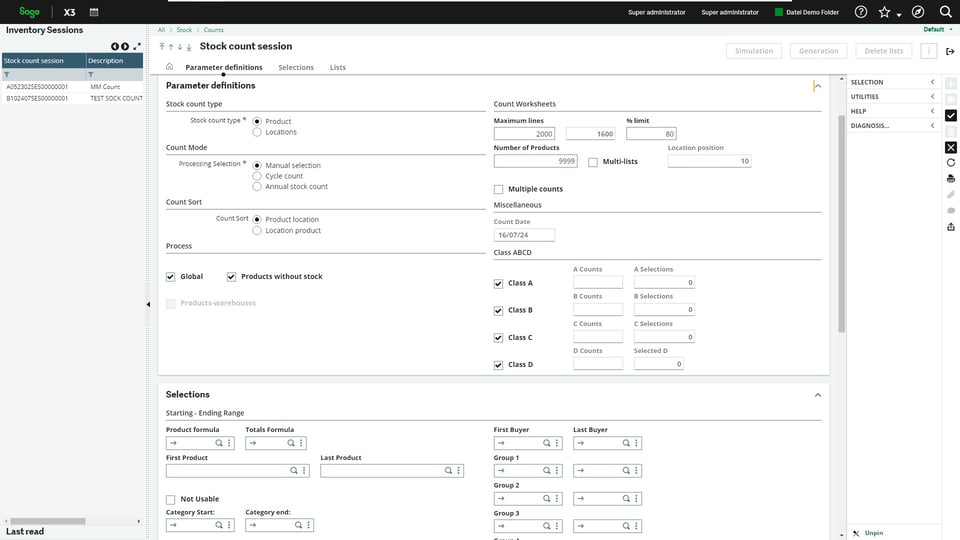The width and height of the screenshot is (960, 540).
Task: Open the global search magnifier
Action: pyautogui.click(x=945, y=12)
